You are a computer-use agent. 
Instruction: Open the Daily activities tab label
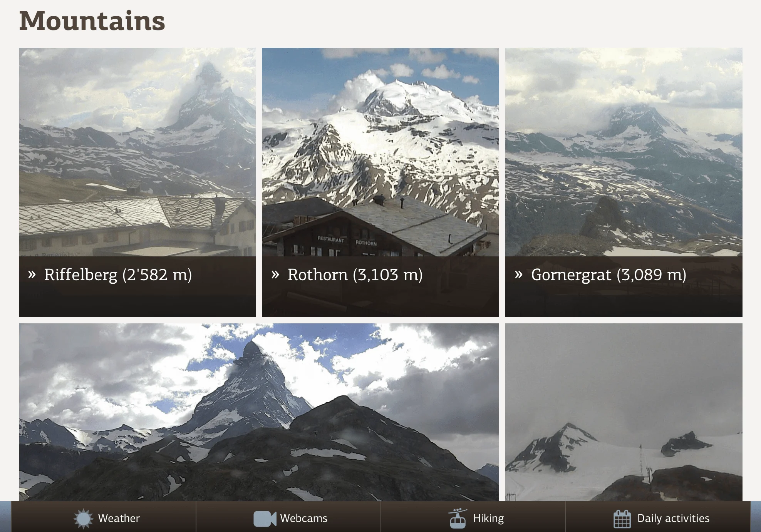tap(673, 519)
